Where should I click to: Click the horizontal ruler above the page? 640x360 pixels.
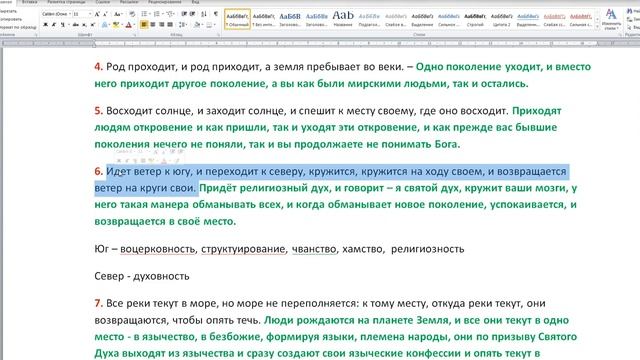pyautogui.click(x=320, y=42)
